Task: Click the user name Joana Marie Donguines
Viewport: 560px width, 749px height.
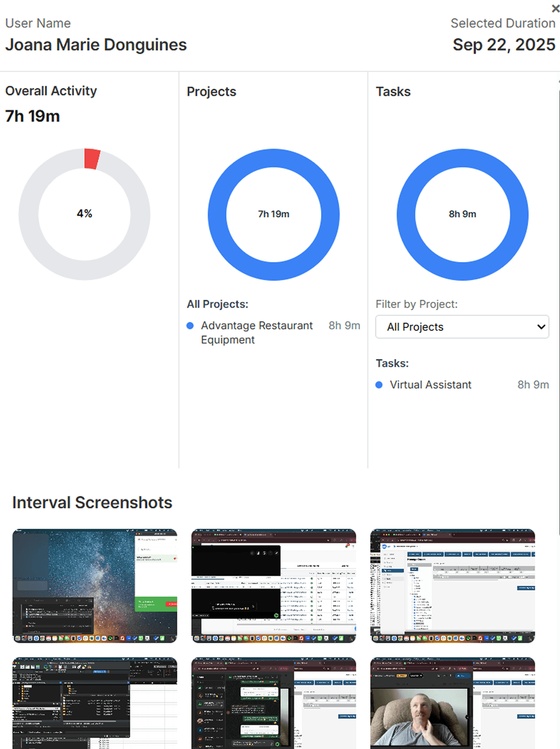Action: pos(96,45)
